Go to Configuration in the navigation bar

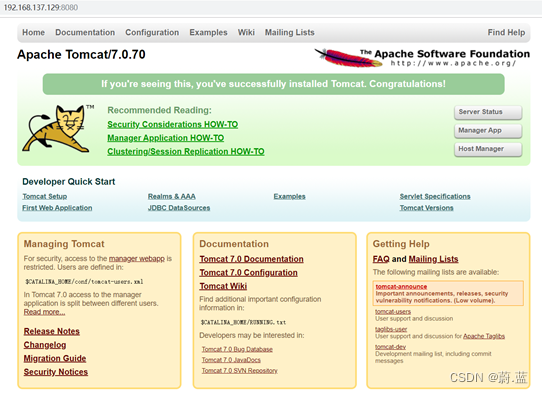coord(152,33)
